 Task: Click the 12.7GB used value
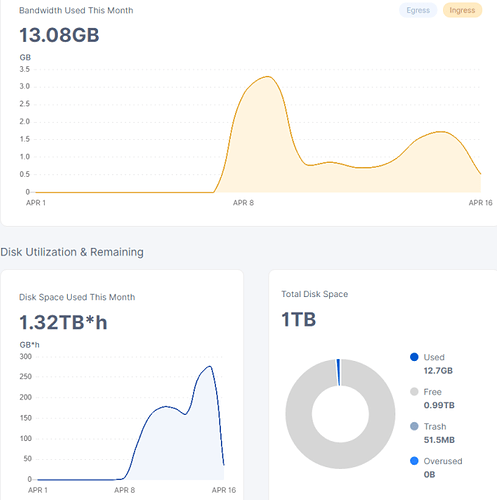(x=438, y=371)
